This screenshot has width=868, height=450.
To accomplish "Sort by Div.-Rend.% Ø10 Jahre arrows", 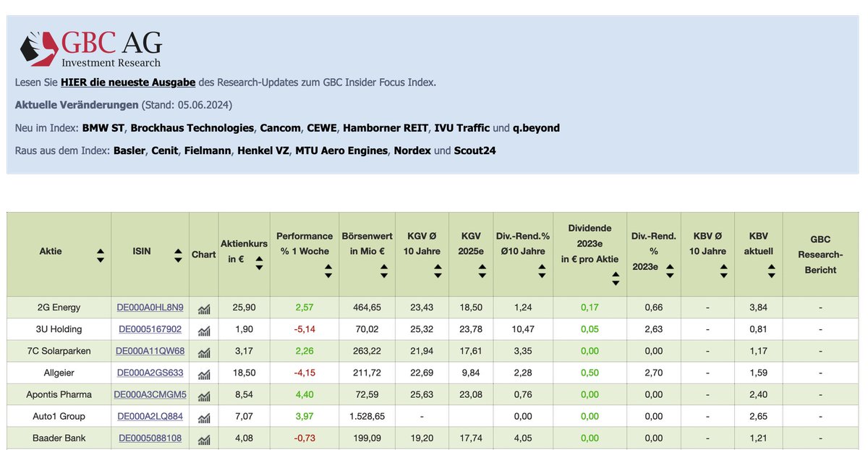I will pos(542,270).
